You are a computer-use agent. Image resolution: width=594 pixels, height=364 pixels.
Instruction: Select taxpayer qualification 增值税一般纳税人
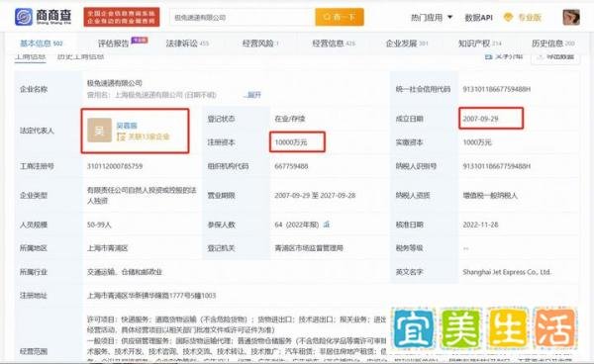(x=490, y=195)
